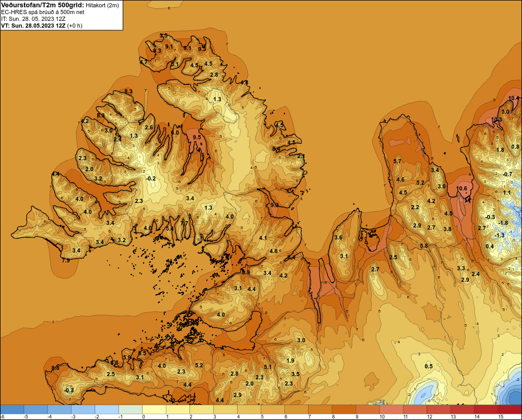Click the title 'Veðurstofan/T2m 500grid:'

coord(42,5)
